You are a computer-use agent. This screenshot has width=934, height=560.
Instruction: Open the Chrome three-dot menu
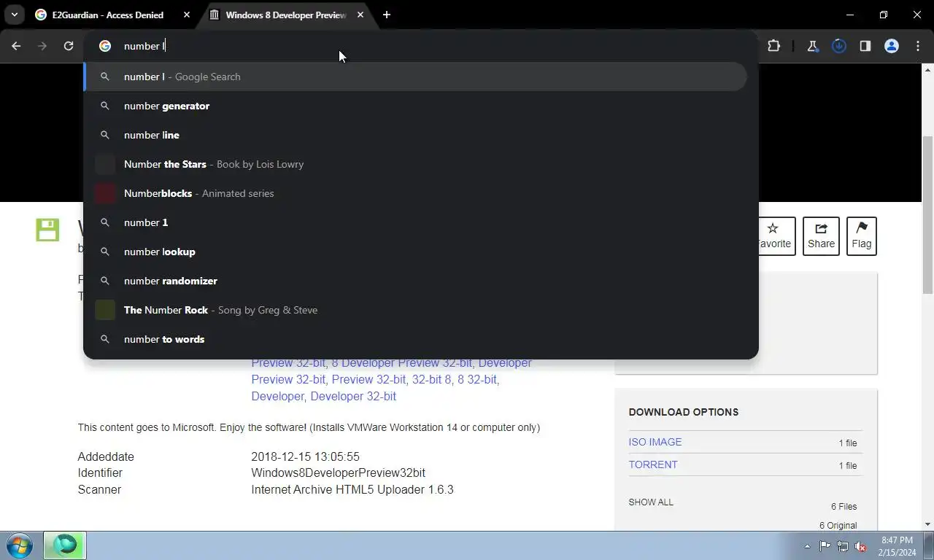click(x=918, y=46)
